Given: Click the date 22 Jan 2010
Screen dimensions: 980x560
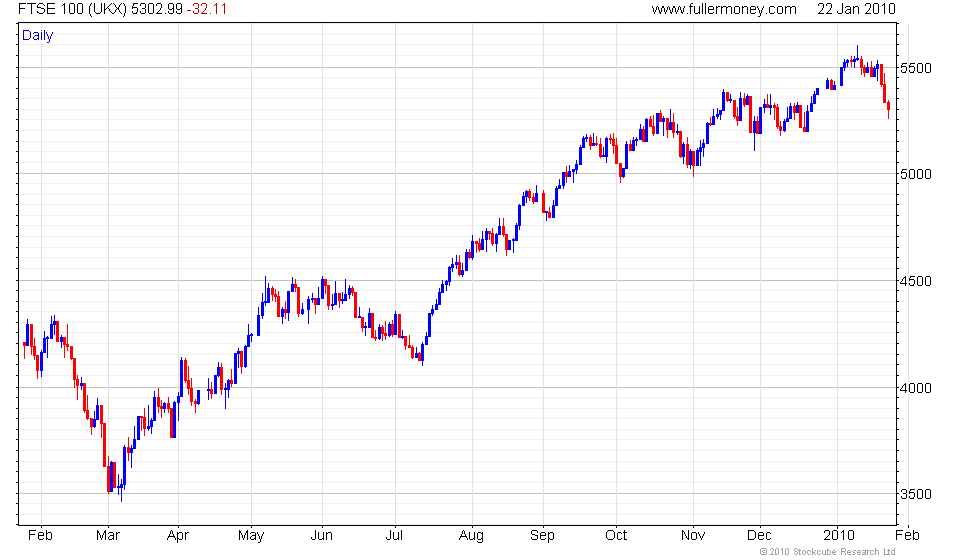Looking at the screenshot, I should coord(856,9).
